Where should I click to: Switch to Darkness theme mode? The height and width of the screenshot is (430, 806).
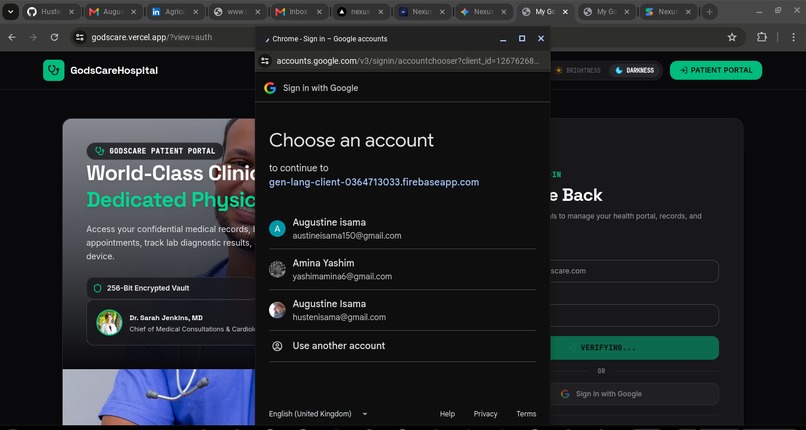click(634, 70)
